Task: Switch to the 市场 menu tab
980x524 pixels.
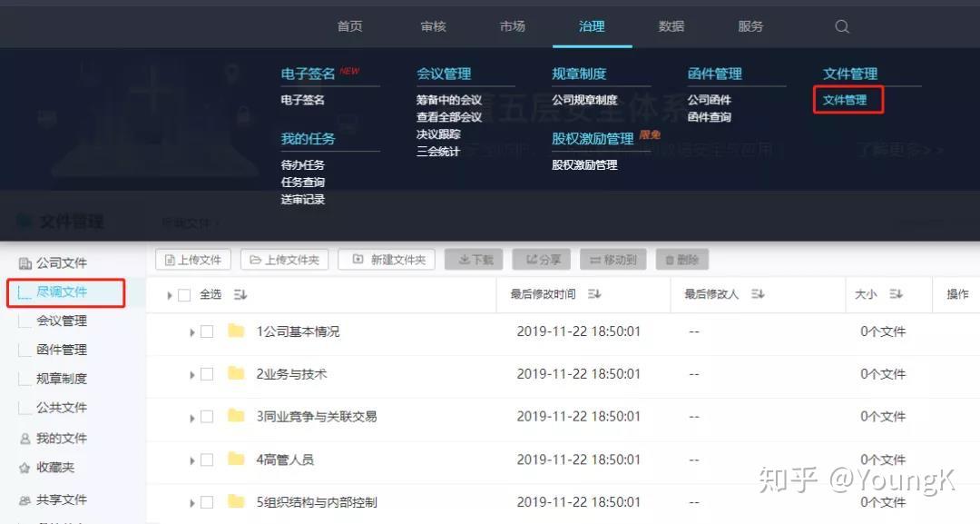Action: point(512,26)
